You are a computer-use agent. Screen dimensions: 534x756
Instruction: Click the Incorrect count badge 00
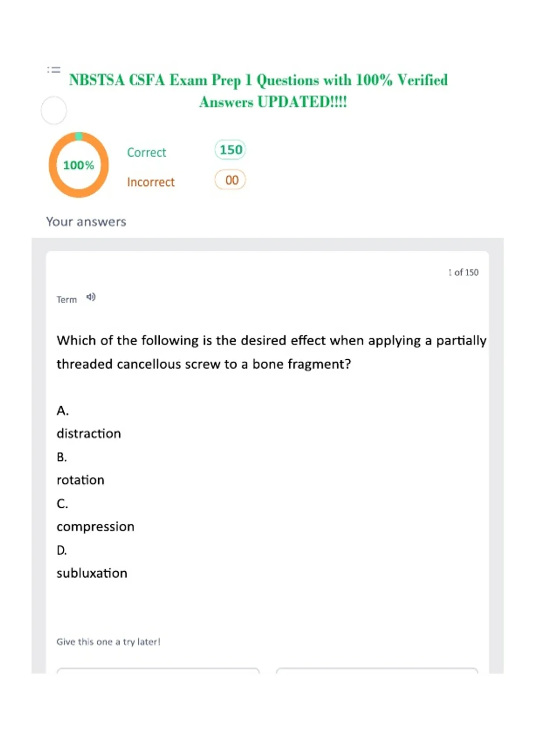pos(230,180)
